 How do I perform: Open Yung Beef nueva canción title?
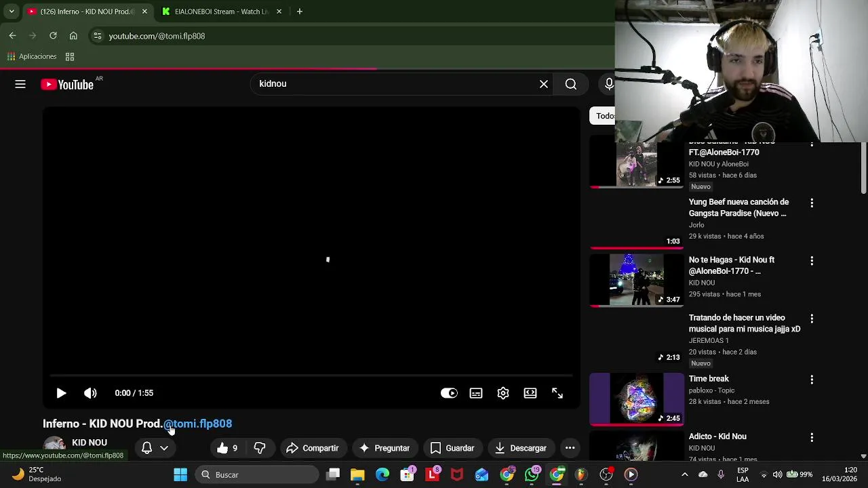(738, 207)
